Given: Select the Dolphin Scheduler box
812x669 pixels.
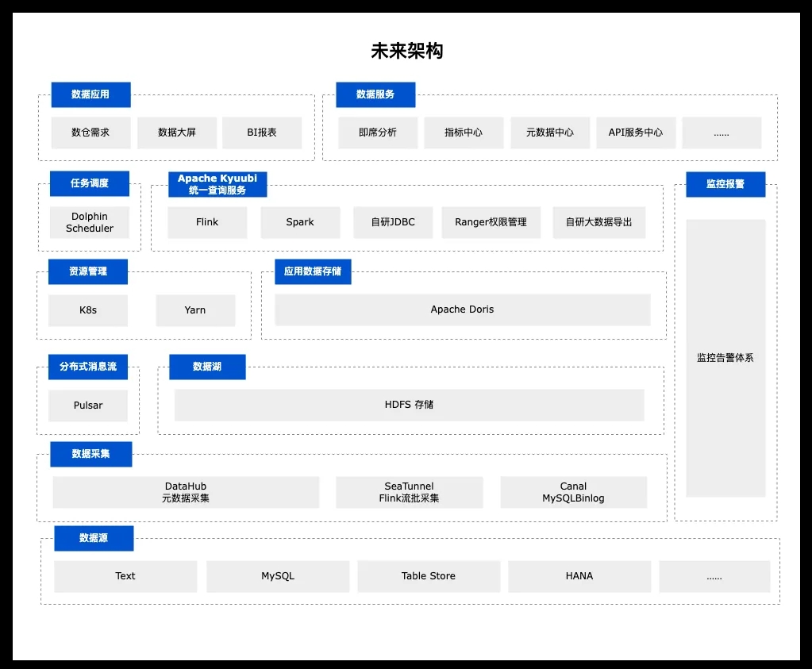Looking at the screenshot, I should (x=90, y=222).
